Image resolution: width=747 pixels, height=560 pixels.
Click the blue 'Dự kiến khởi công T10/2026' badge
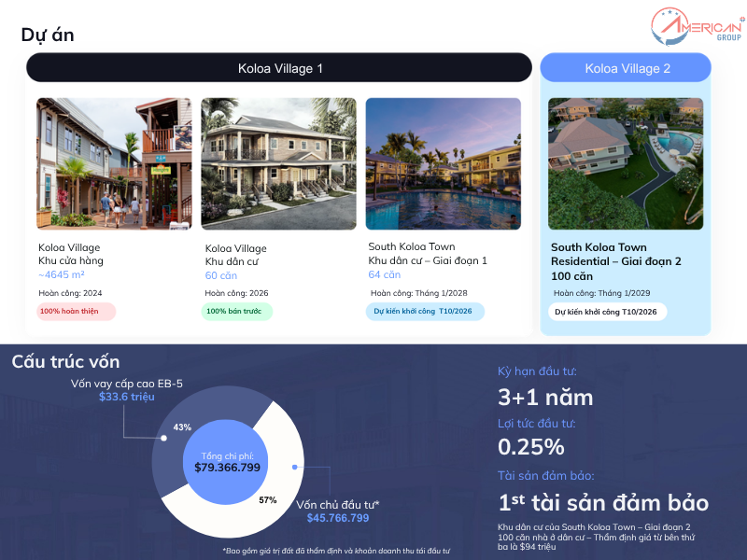pyautogui.click(x=425, y=312)
